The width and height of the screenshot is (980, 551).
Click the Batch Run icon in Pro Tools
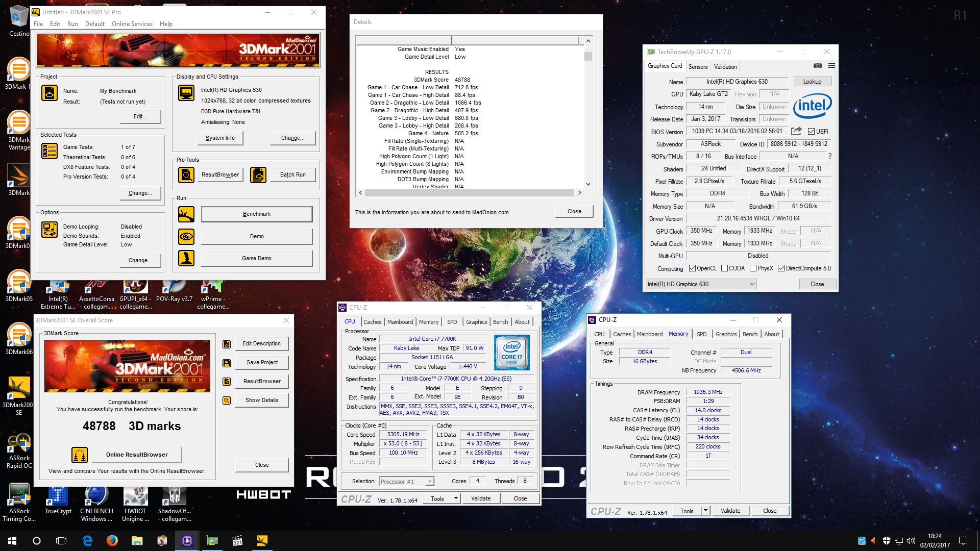[x=258, y=175]
